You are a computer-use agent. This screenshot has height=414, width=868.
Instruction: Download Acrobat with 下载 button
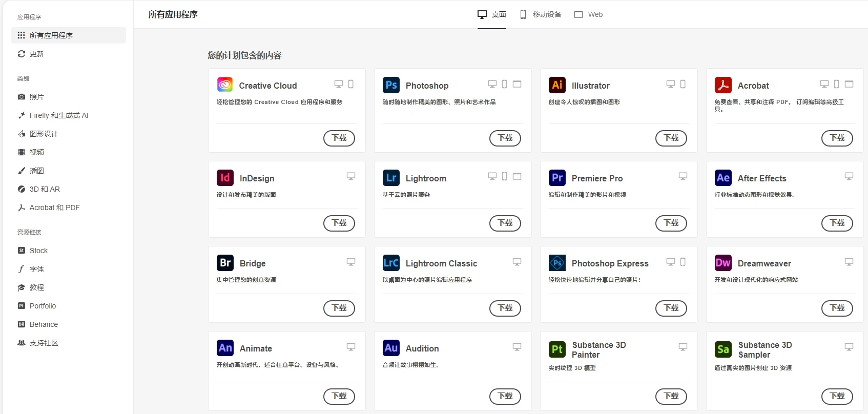(837, 138)
